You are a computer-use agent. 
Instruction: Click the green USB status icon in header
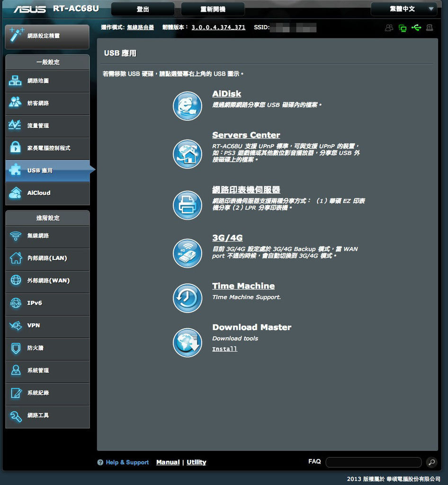tap(416, 28)
